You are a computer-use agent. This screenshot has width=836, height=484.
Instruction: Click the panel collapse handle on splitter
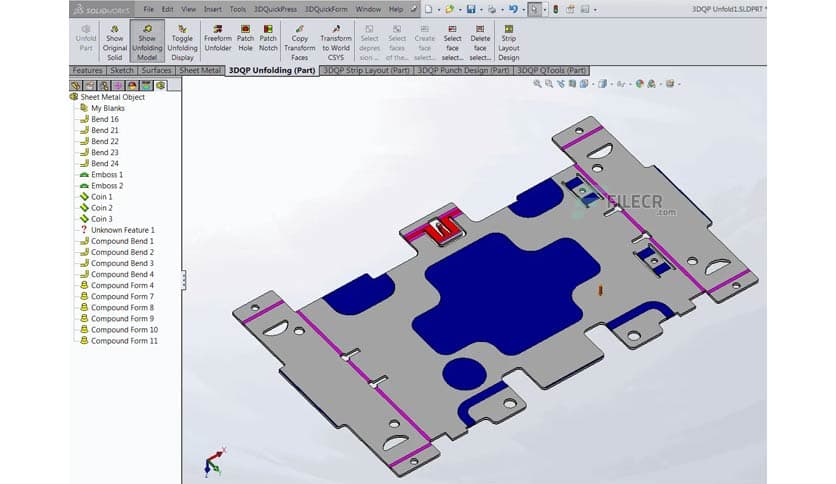[x=184, y=280]
